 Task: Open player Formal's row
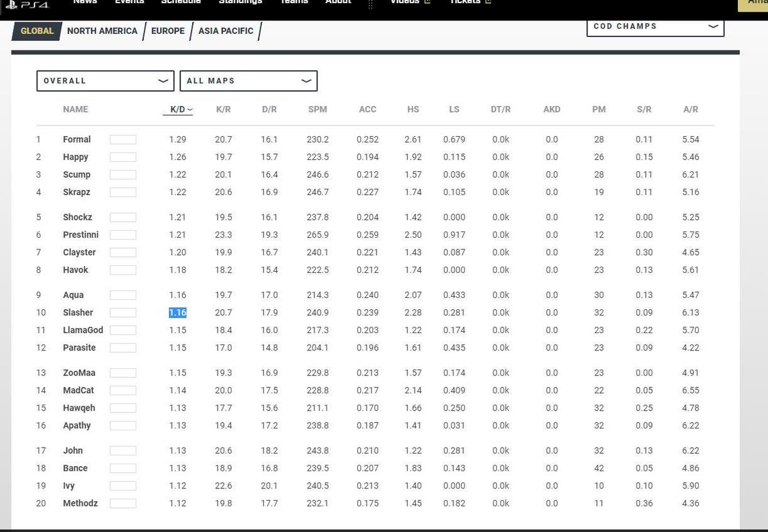point(77,139)
